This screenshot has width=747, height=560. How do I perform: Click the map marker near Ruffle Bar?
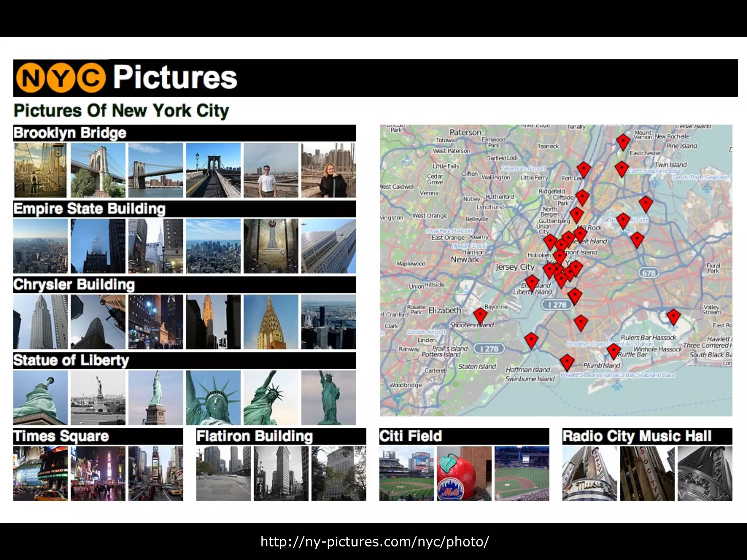pos(614,351)
